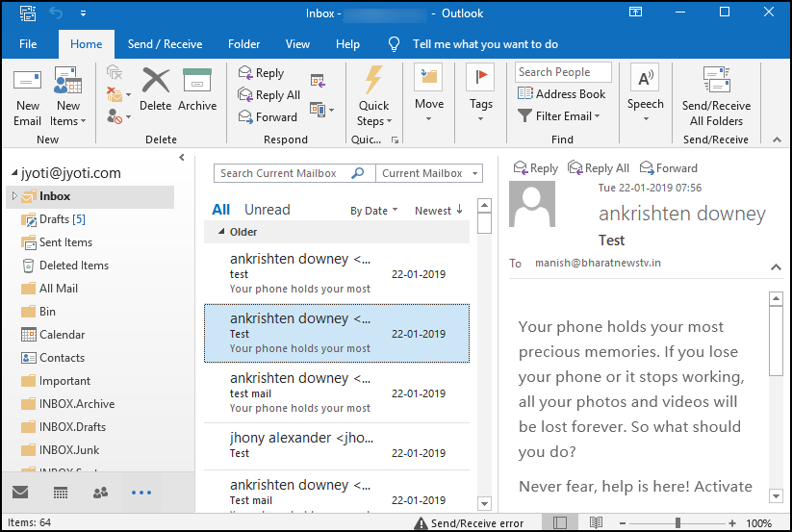Open the Send / Receive ribbon tab

click(165, 44)
